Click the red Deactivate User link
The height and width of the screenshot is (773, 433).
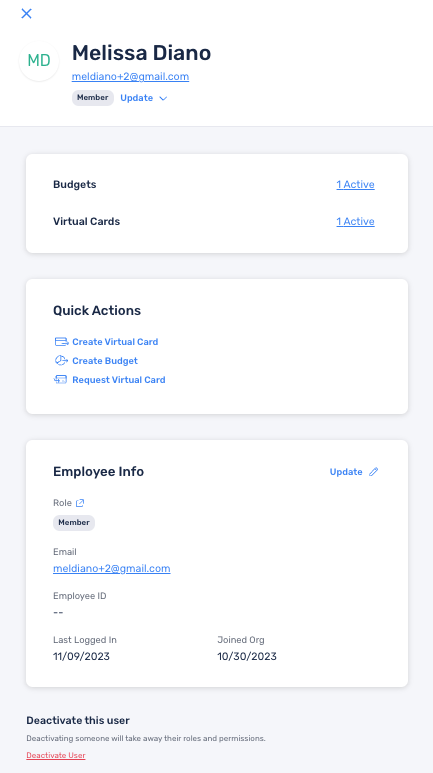point(56,755)
